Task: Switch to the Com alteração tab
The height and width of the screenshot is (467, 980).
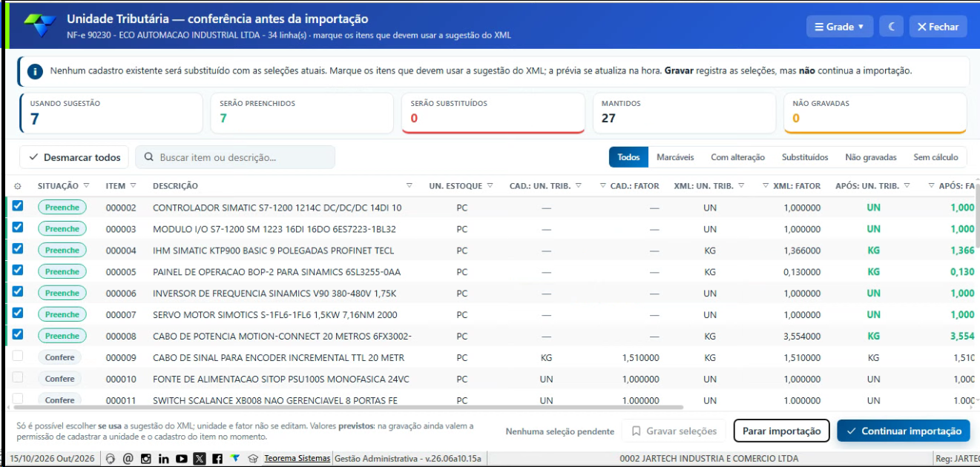Action: click(x=737, y=157)
